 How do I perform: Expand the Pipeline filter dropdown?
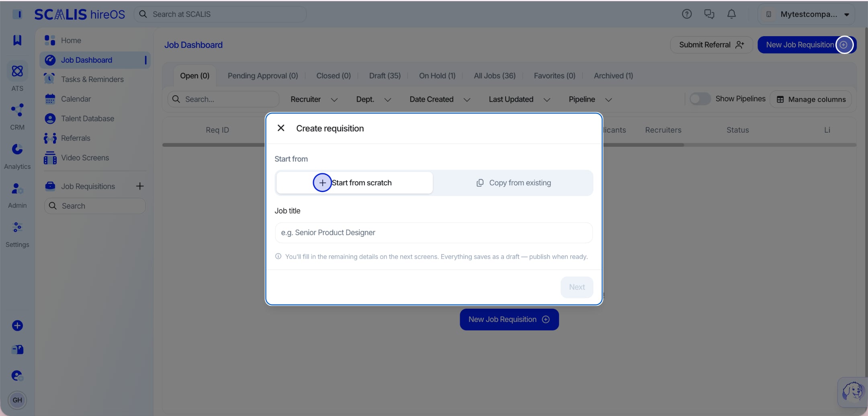click(x=590, y=99)
